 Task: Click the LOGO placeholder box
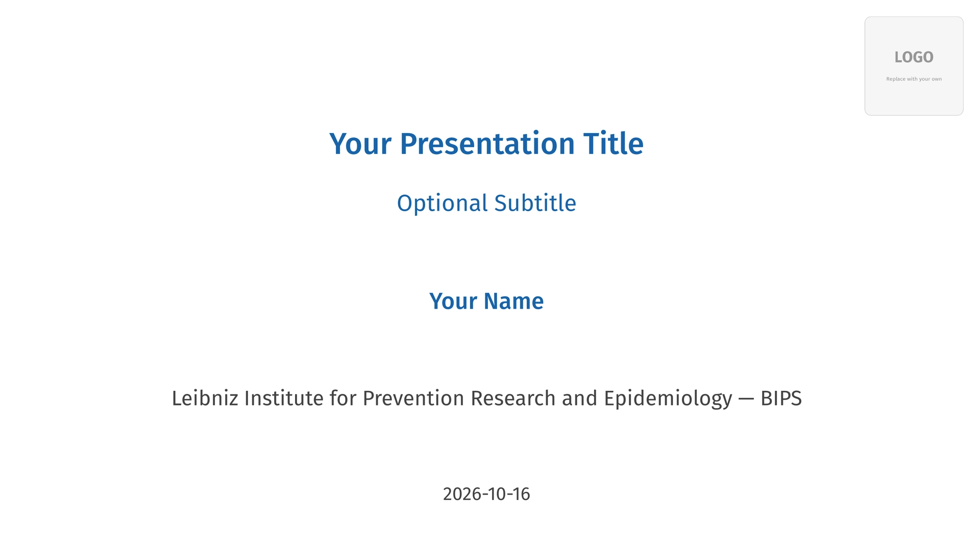click(x=914, y=66)
